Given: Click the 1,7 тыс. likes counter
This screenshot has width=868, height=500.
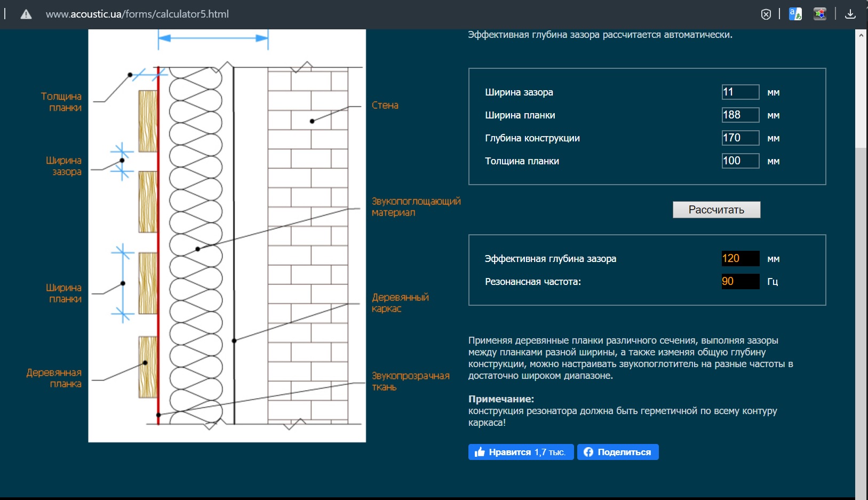Looking at the screenshot, I should click(x=550, y=452).
